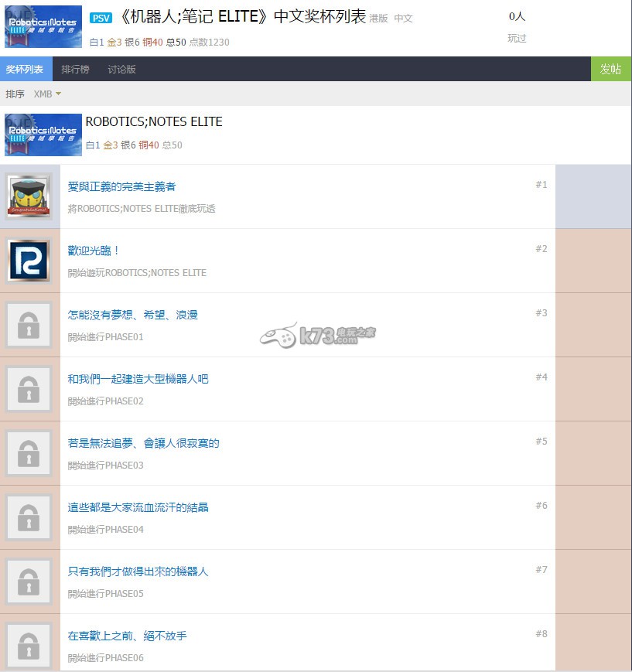Click the locked icon for PHASE04 trophy
Screen dimensions: 632x672
tap(29, 517)
